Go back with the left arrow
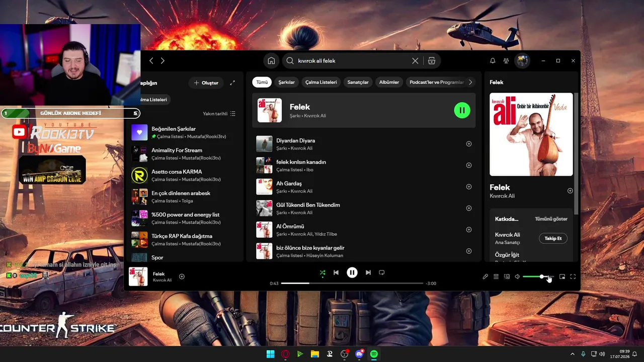Image resolution: width=644 pixels, height=362 pixels. (x=151, y=61)
